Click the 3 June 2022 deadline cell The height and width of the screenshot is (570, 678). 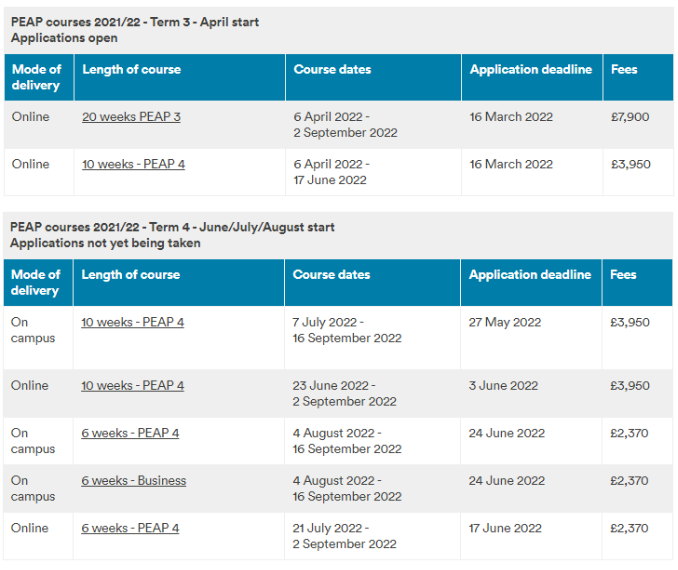click(503, 386)
